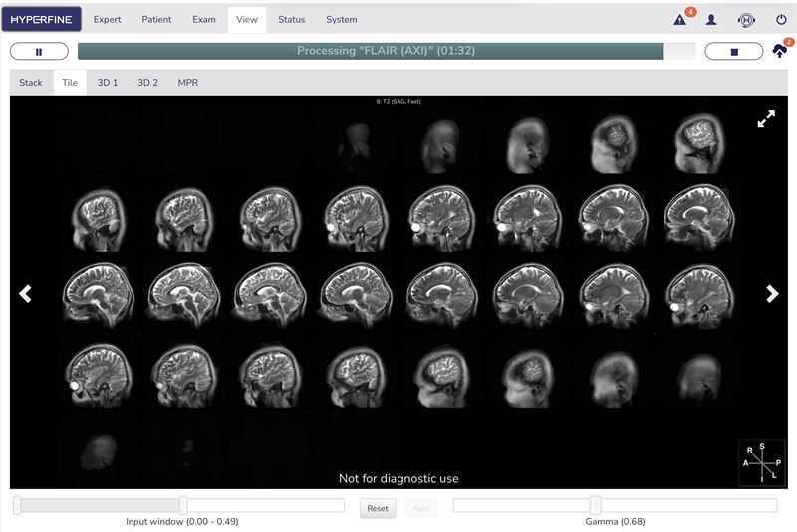Viewport: 797px width, 532px height.
Task: Go to the next tile page
Action: point(772,293)
